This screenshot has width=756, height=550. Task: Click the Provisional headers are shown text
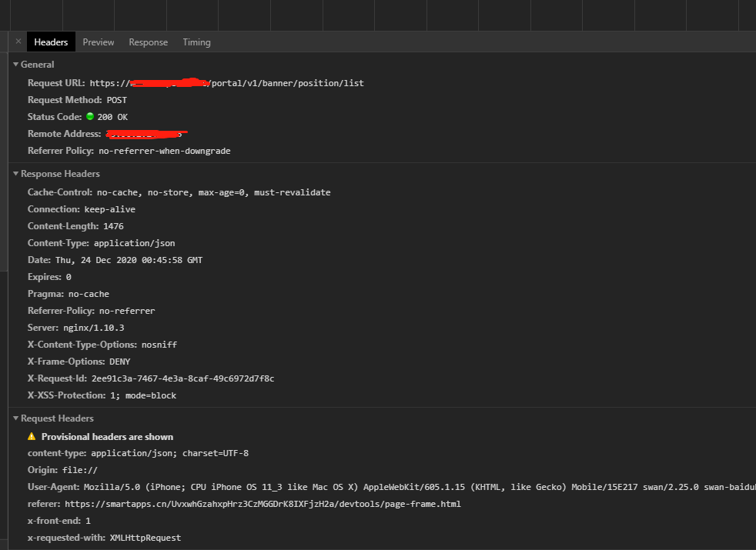click(x=107, y=437)
